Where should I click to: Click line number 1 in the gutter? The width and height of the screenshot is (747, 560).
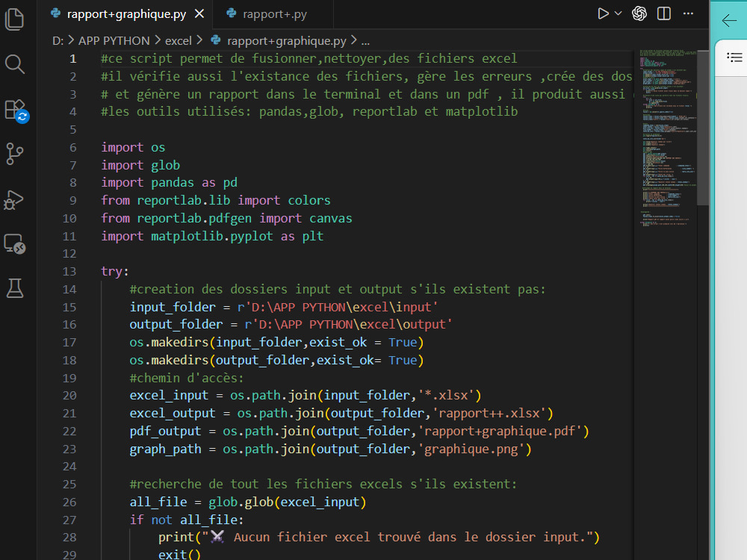[x=73, y=58]
